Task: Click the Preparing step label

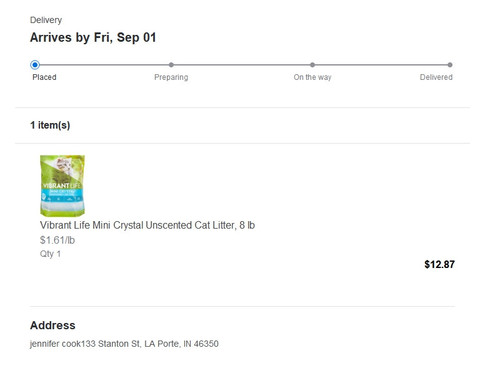Action: tap(171, 77)
